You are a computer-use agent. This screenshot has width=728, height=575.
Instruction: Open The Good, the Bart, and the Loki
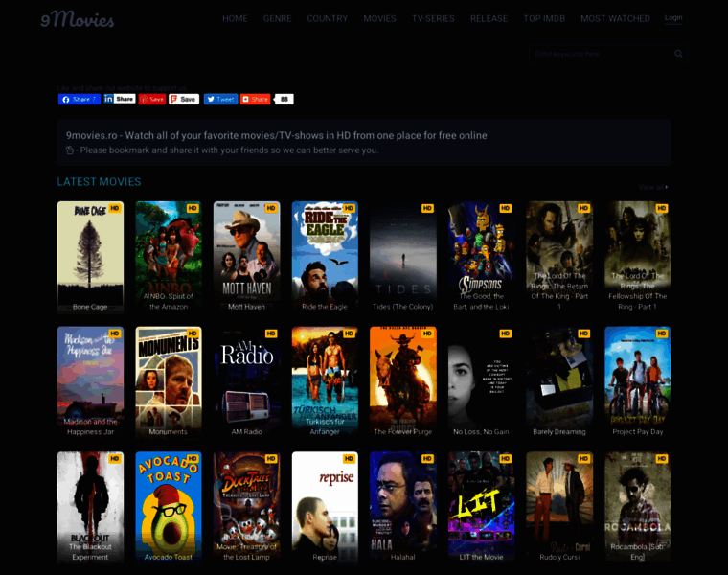(481, 257)
